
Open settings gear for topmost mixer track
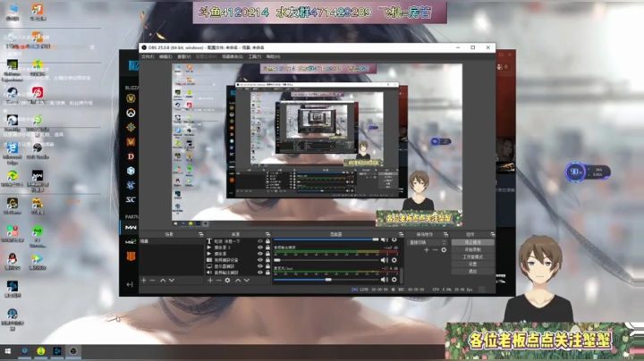(394, 239)
